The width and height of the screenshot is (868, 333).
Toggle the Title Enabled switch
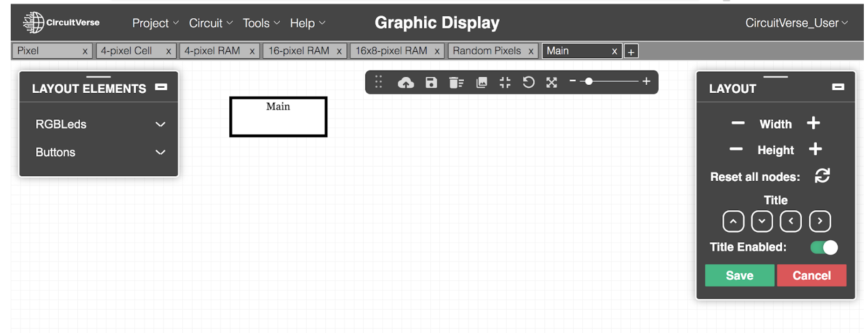coord(824,247)
